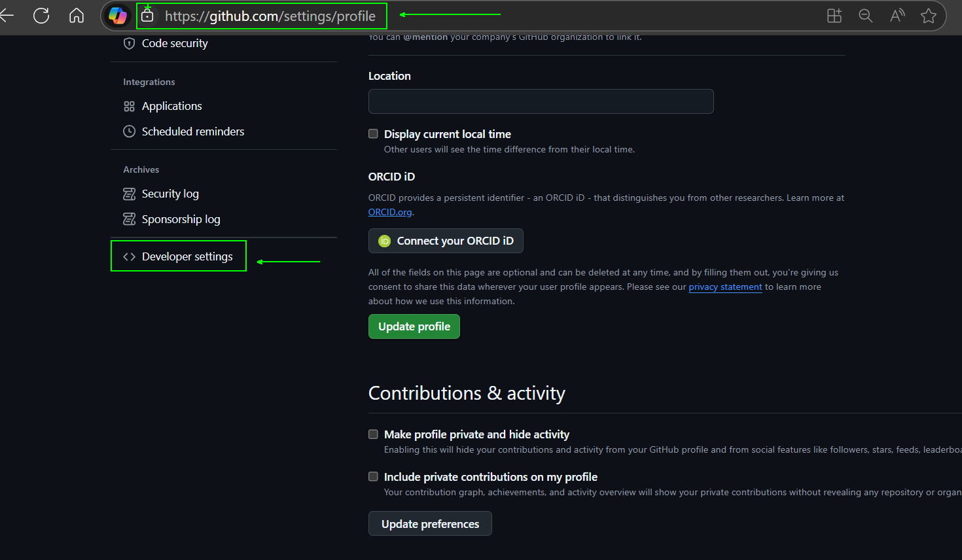Viewport: 962px width, 560px height.
Task: Open the Copilot icon in address bar
Action: [118, 16]
